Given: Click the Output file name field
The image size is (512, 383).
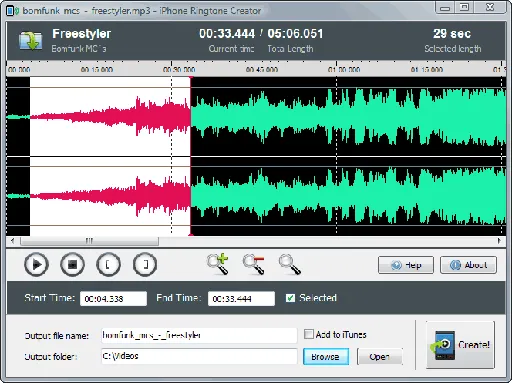Looking at the screenshot, I should coord(199,335).
